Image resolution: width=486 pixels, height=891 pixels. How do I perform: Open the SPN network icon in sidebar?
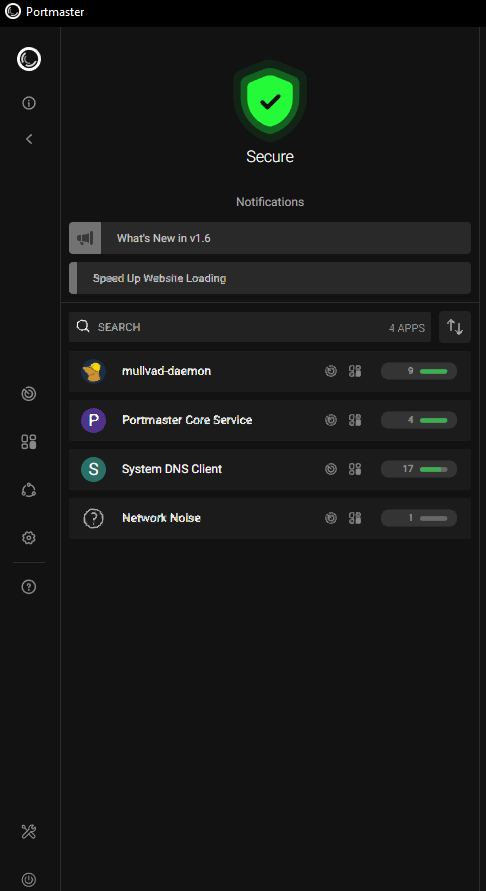(x=29, y=490)
